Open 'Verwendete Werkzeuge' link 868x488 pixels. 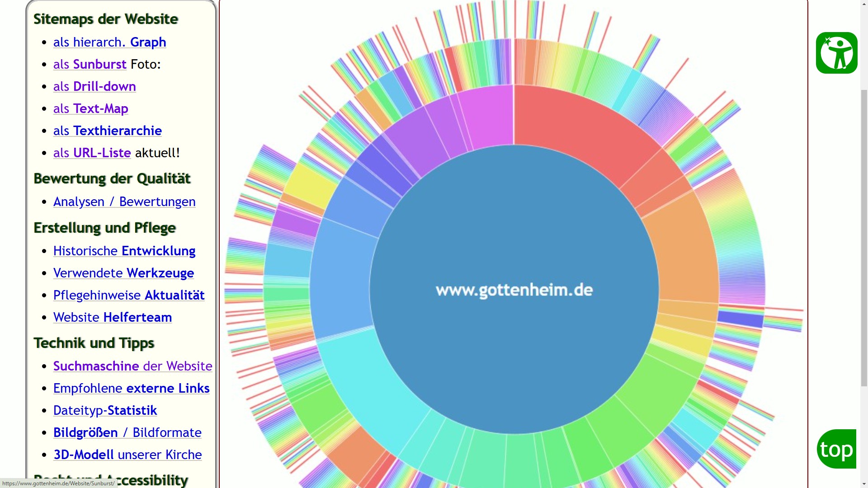[x=123, y=273]
